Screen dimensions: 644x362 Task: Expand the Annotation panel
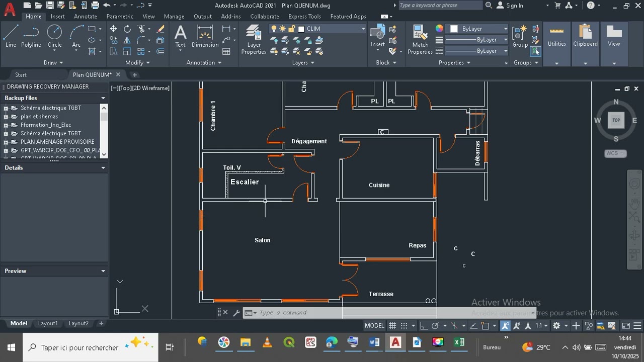204,63
